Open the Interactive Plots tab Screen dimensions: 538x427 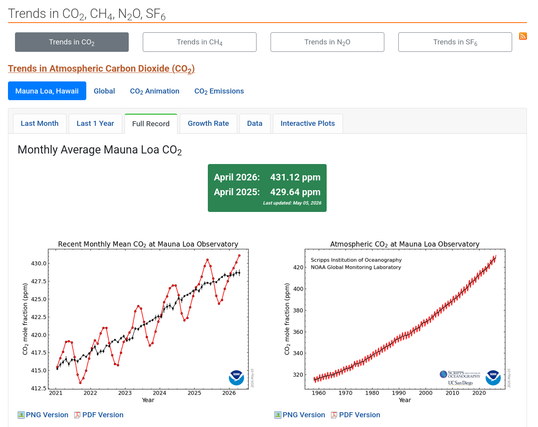[x=307, y=124]
